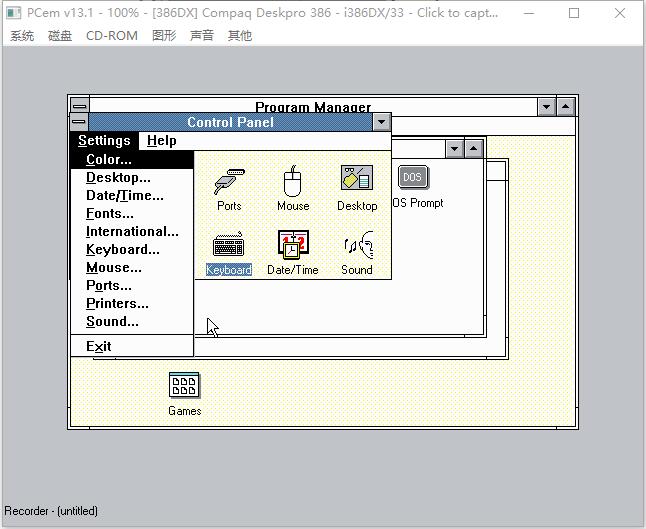Screen dimensions: 646x529
Task: Open PCem 声音 menu
Action: tap(202, 36)
